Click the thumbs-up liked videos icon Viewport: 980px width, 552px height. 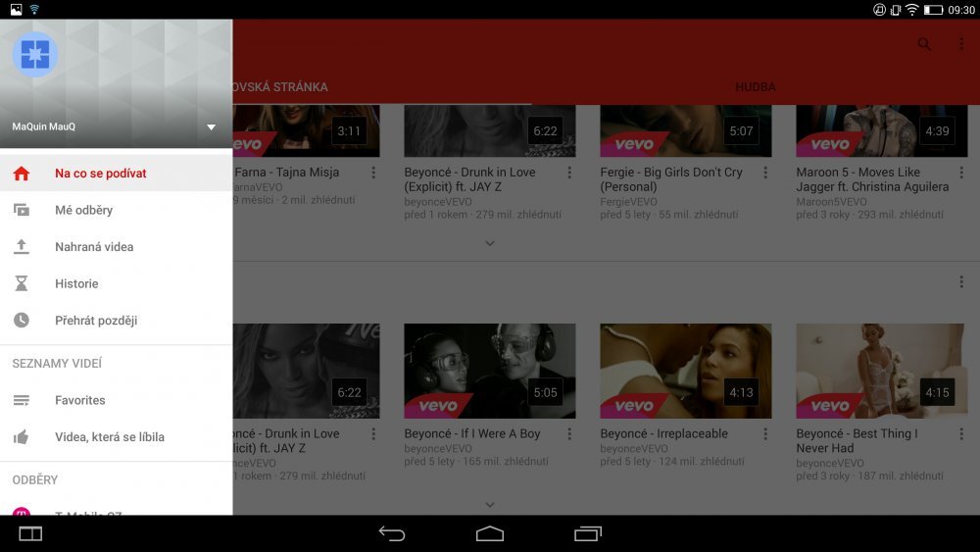pos(22,437)
